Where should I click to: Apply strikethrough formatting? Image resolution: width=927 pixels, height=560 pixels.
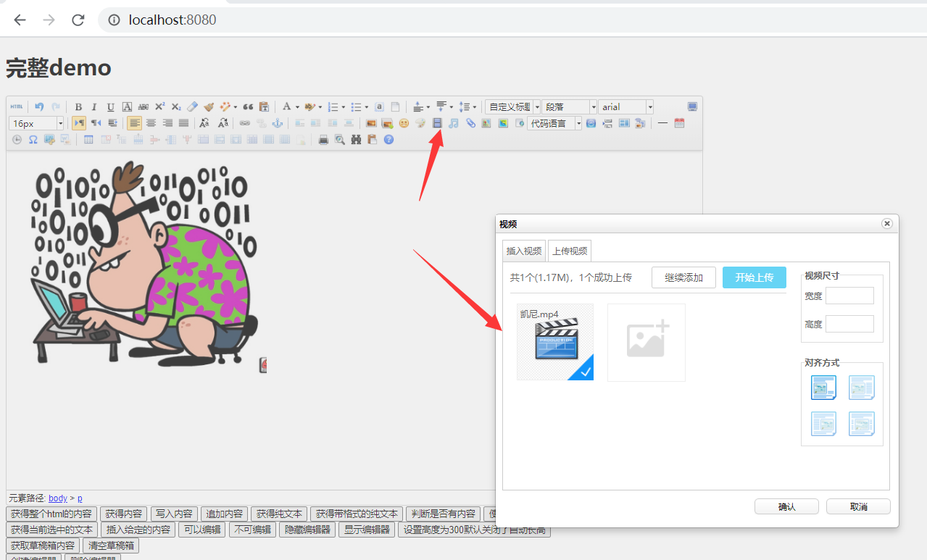coord(144,106)
